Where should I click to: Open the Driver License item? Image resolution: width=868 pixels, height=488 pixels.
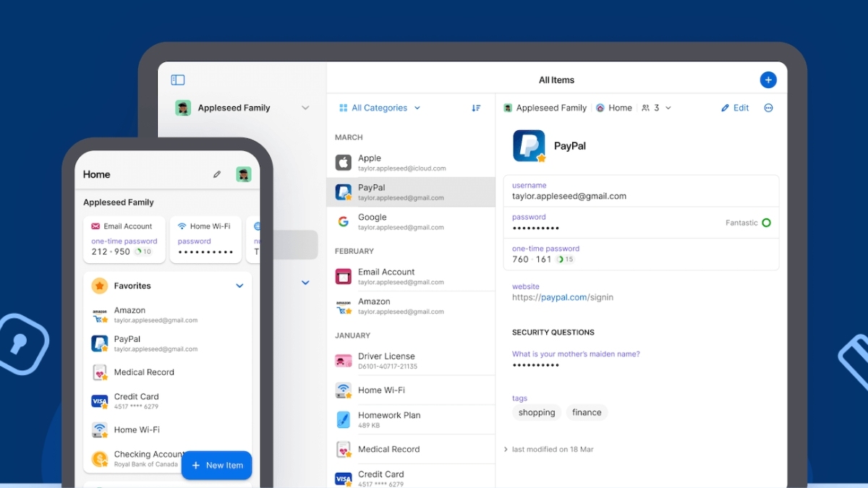coord(411,361)
